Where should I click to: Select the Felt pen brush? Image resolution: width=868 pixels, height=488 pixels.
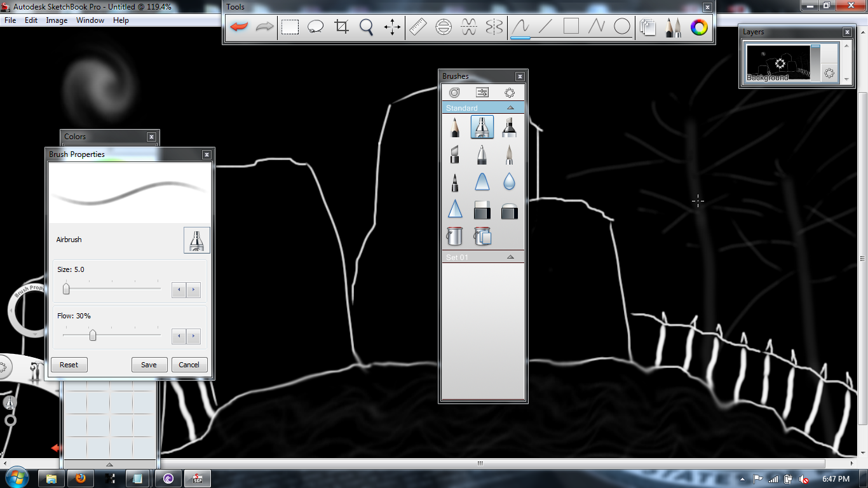pyautogui.click(x=455, y=182)
